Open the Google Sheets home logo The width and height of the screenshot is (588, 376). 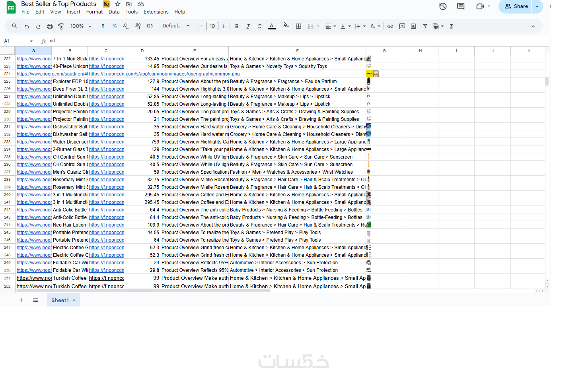point(11,8)
